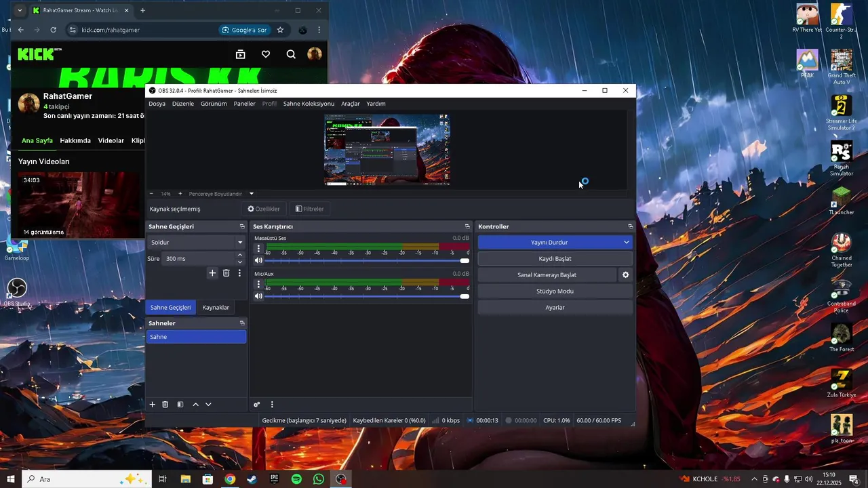Viewport: 868px width, 488px height.
Task: Open Kick browse video icon
Action: click(240, 54)
